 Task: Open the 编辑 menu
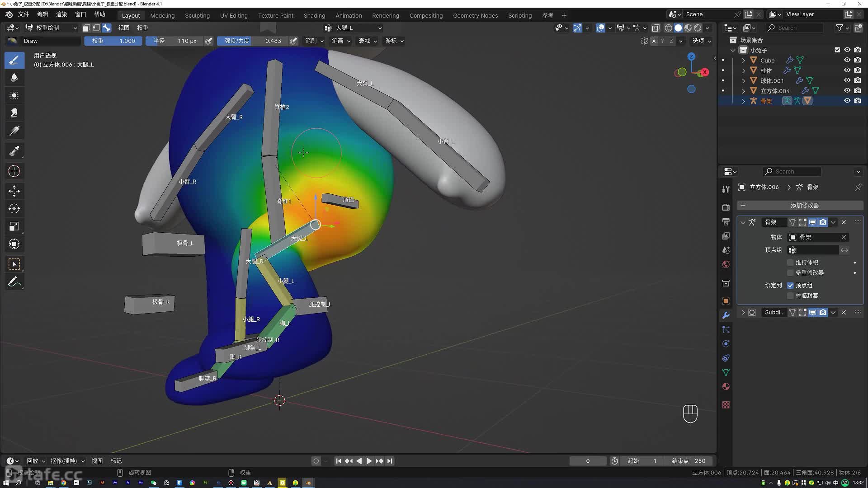[x=42, y=14]
